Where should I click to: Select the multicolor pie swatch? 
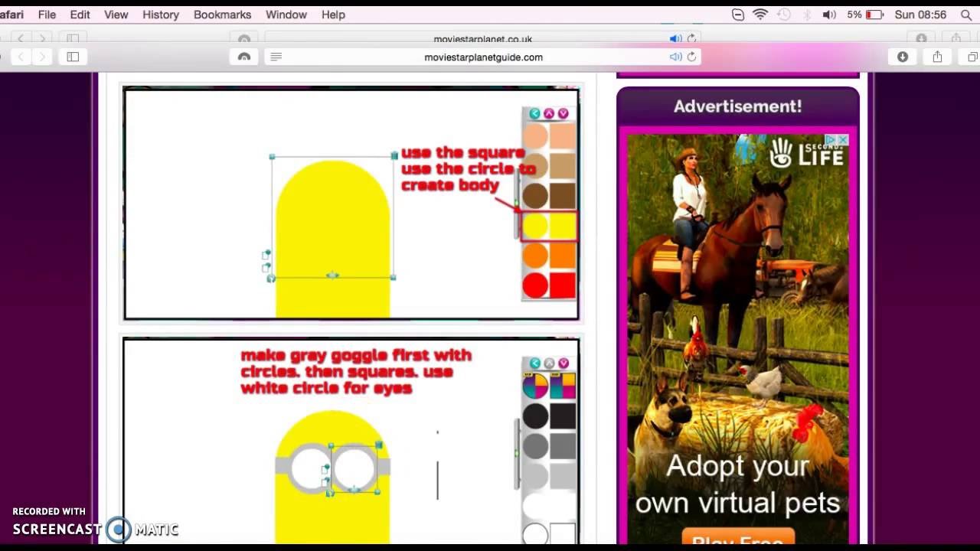click(x=535, y=386)
